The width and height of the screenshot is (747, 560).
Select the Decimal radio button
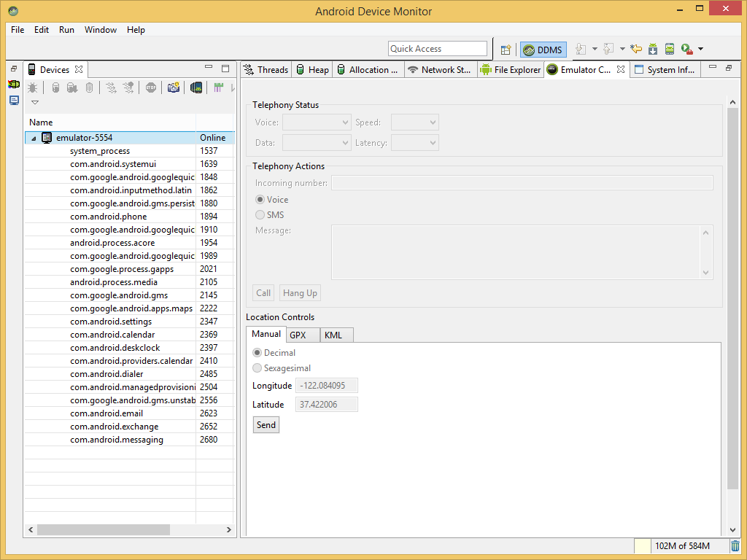click(257, 353)
